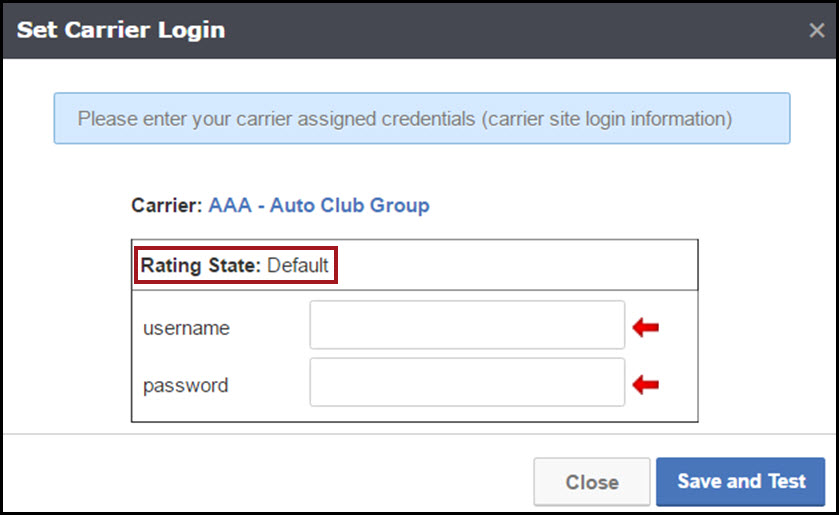This screenshot has width=839, height=515.
Task: Focus the password input field
Action: (467, 382)
